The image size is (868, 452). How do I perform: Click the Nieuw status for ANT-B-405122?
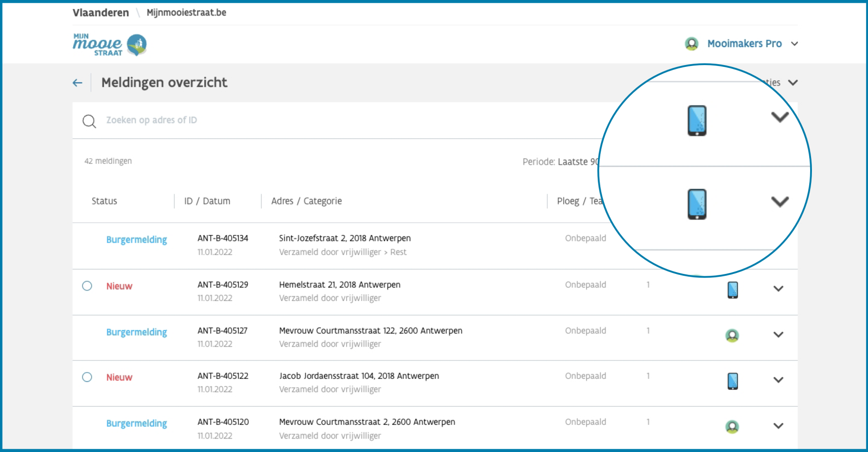pos(119,377)
